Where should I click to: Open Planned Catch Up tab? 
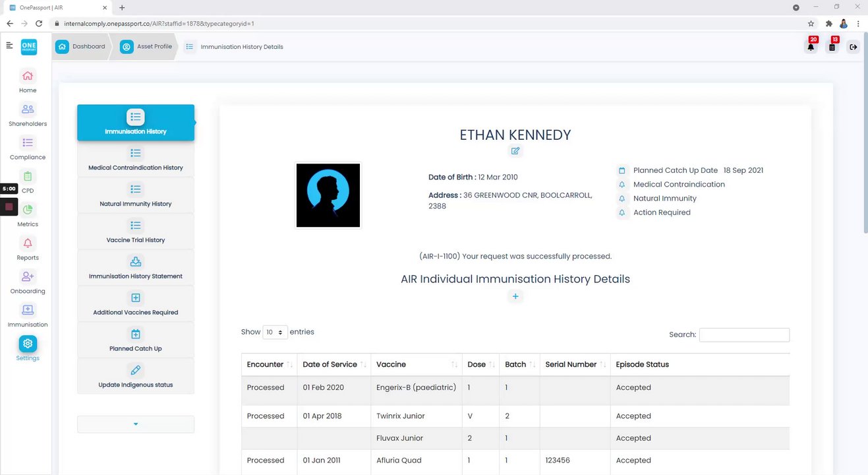(x=136, y=340)
